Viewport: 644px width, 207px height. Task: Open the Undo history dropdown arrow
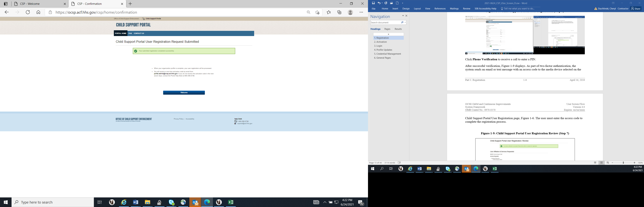(382, 3)
